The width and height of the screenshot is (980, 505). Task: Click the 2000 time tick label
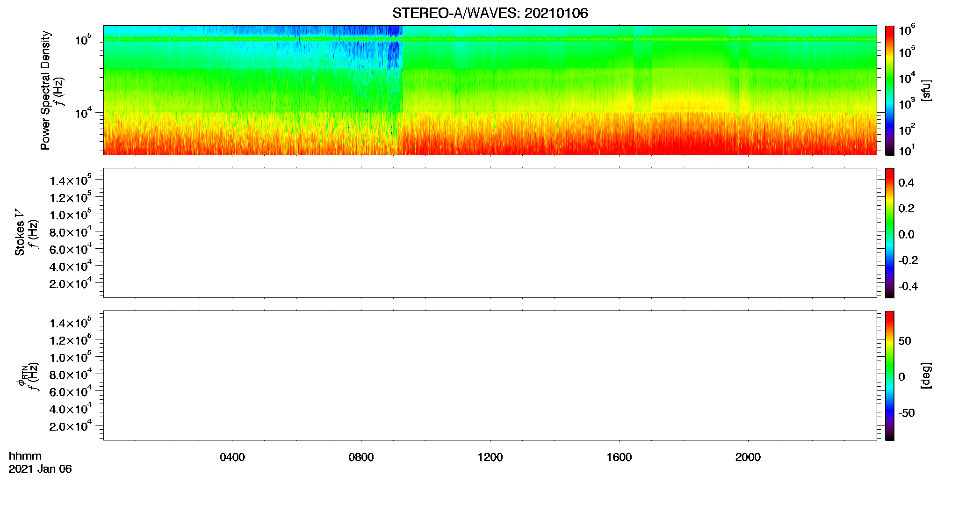(748, 457)
